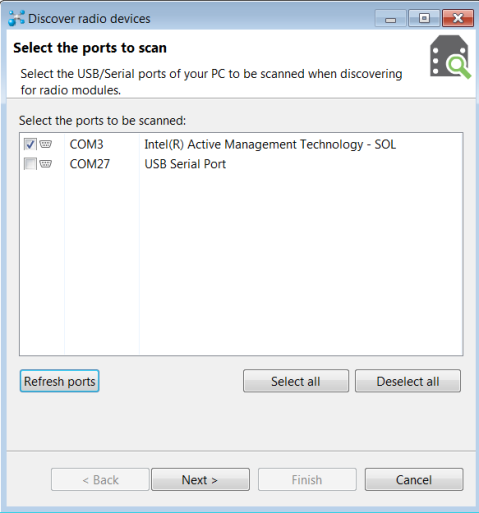Screen dimensions: 479x513
Task: Click the Deselect all button
Action: (x=408, y=381)
